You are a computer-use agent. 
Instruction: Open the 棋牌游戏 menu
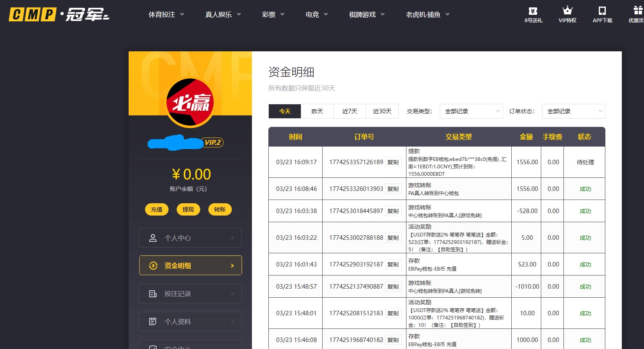[x=362, y=14]
